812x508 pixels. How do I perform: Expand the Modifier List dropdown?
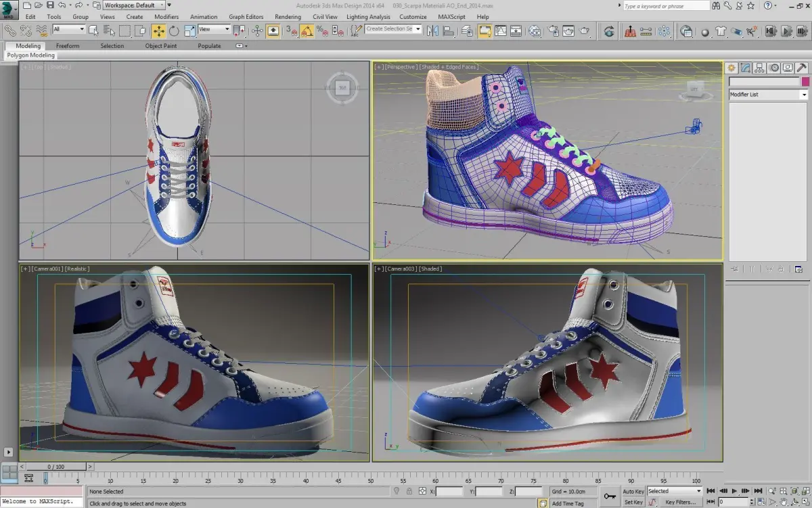[769, 95]
